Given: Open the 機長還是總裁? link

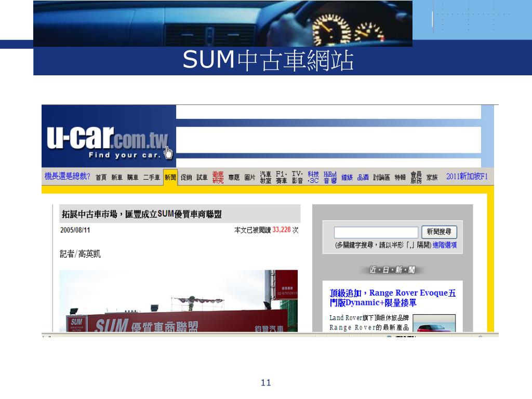Looking at the screenshot, I should [x=68, y=177].
